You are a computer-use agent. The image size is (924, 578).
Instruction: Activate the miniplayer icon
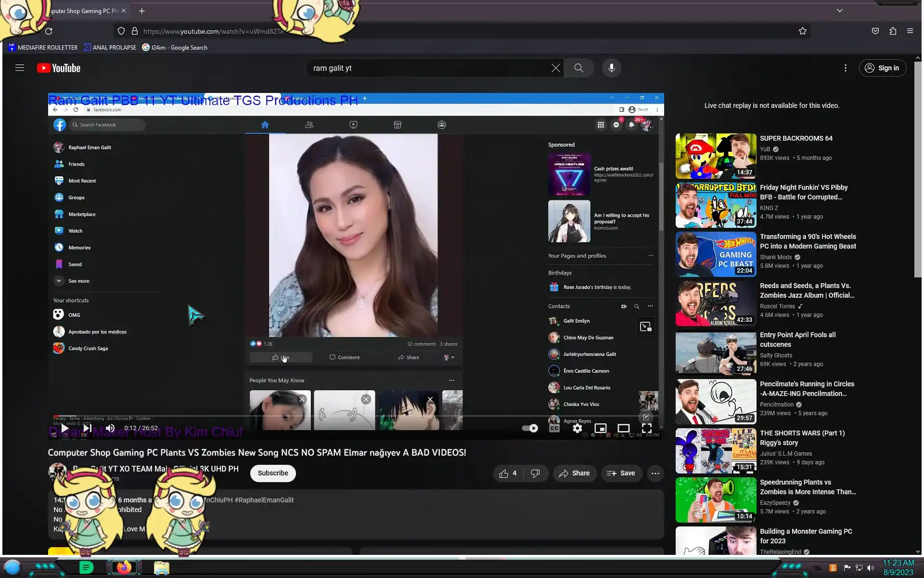tap(600, 428)
